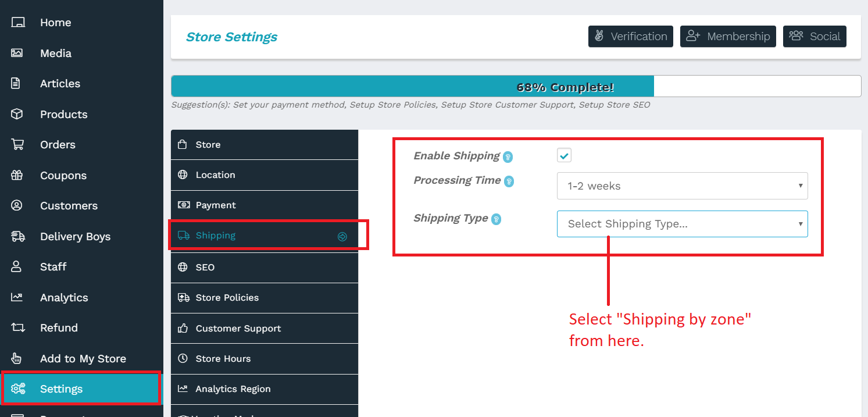Screen dimensions: 868x417
Task: Click the info icon beside Enable Shipping
Action: point(509,156)
